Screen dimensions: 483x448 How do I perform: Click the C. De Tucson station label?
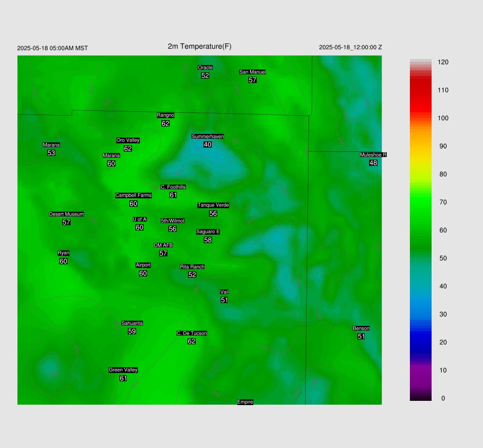click(x=192, y=333)
